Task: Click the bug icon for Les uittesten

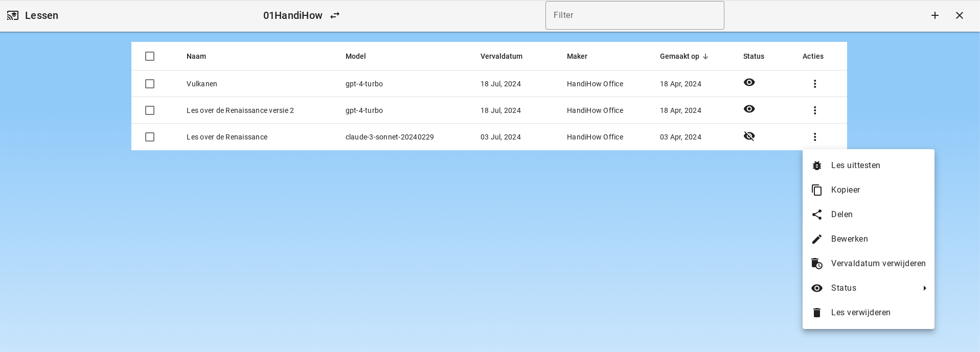Action: tap(817, 166)
